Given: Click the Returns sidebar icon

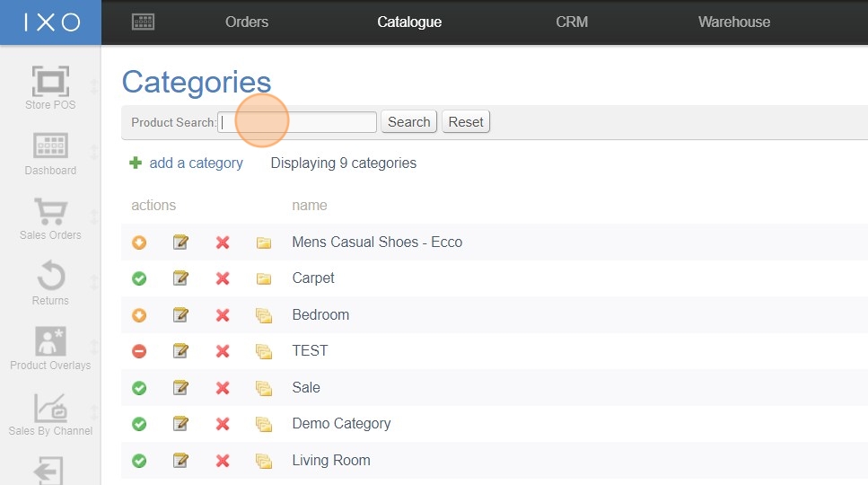Looking at the screenshot, I should point(50,278).
